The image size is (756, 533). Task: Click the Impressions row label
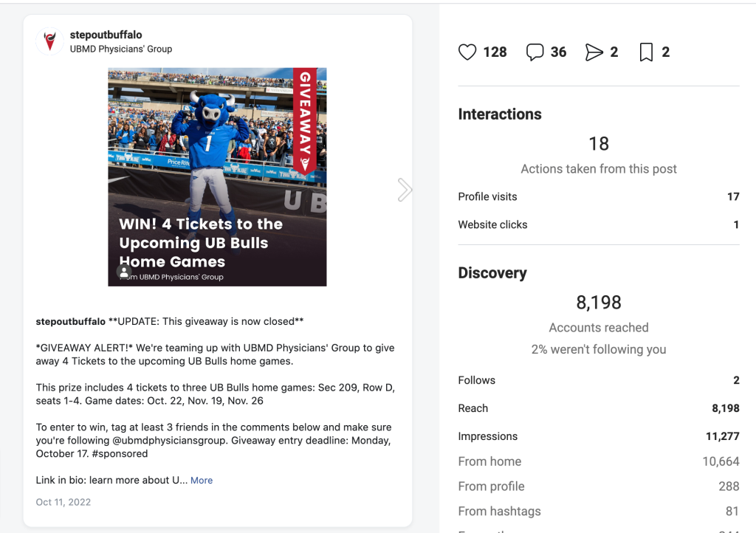coord(487,436)
